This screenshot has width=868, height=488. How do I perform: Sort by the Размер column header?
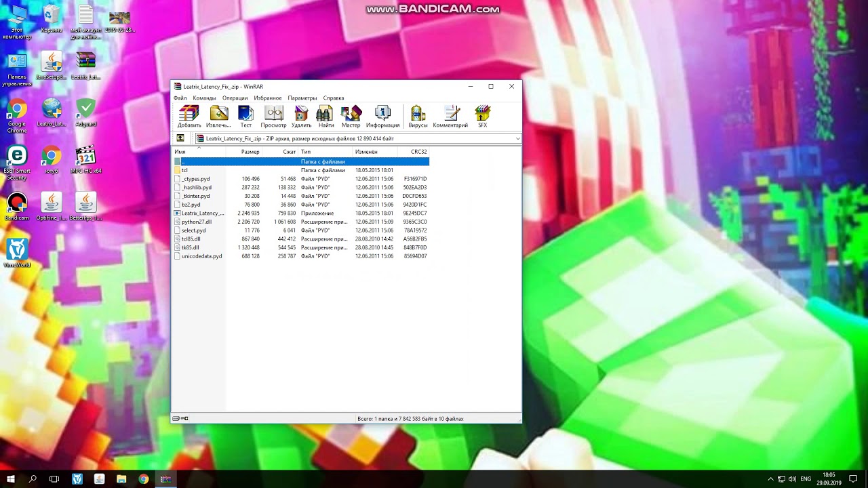(243, 152)
